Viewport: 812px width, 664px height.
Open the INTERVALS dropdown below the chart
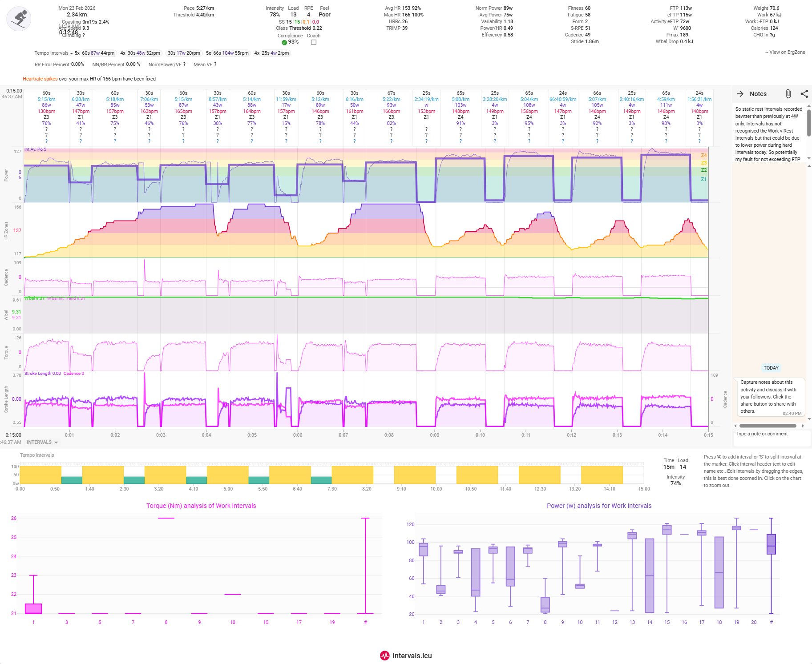42,442
